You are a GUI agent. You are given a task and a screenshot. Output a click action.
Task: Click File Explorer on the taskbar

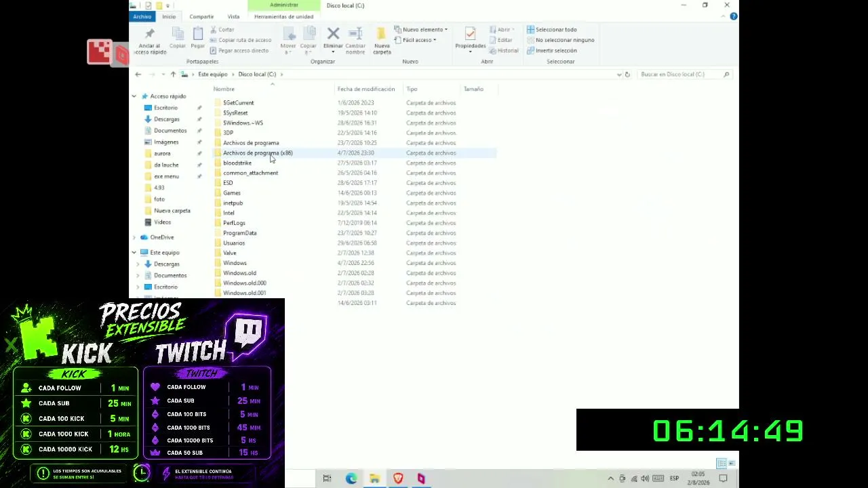[x=374, y=479]
